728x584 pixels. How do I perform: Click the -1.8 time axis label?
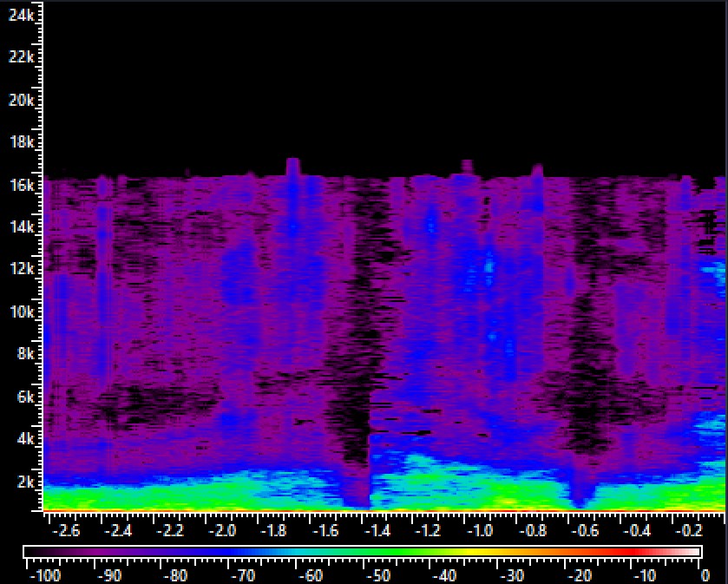point(273,530)
